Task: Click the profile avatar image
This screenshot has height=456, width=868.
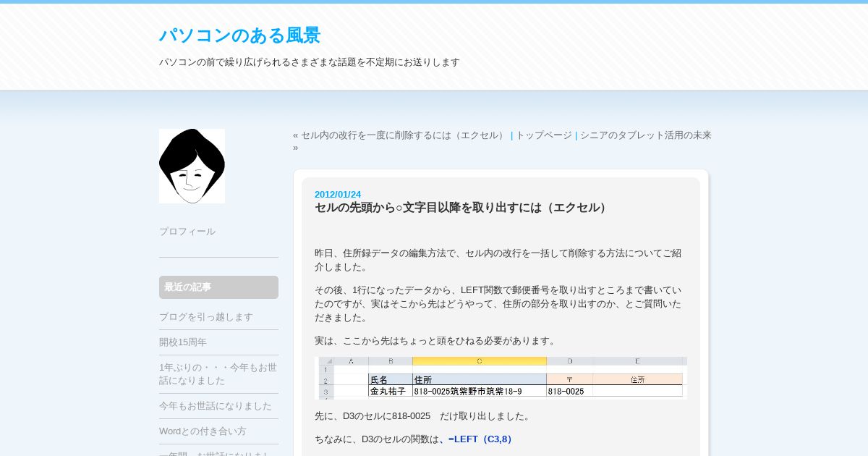Action: 192,166
